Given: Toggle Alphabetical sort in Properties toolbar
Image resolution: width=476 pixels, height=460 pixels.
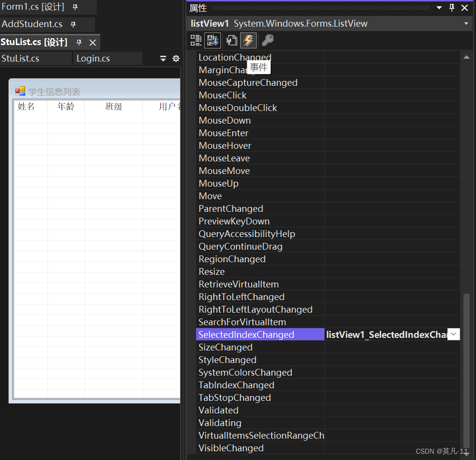Looking at the screenshot, I should click(x=213, y=40).
